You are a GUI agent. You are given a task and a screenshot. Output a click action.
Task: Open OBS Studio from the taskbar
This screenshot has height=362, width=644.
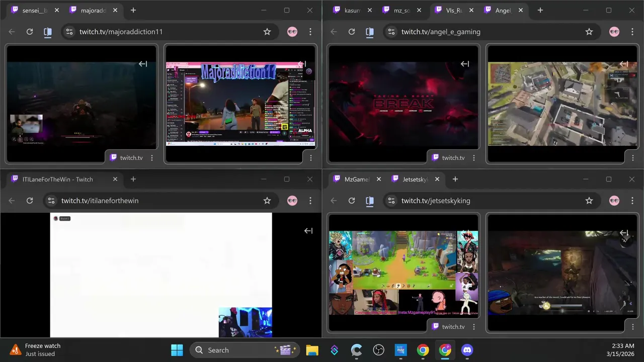coord(379,350)
